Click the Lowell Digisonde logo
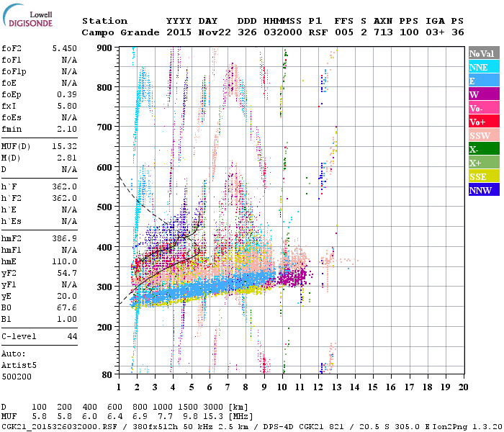 tap(27, 16)
